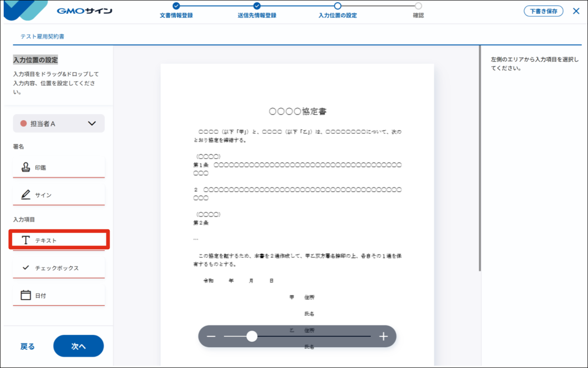Click the 下書き保存 button
This screenshot has width=588, height=368.
point(544,11)
